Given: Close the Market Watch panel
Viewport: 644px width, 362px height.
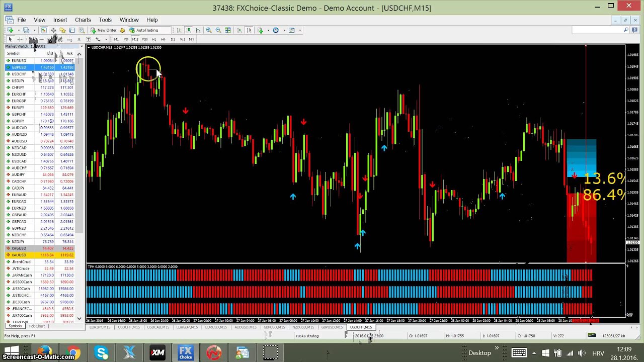Looking at the screenshot, I should pos(82,46).
